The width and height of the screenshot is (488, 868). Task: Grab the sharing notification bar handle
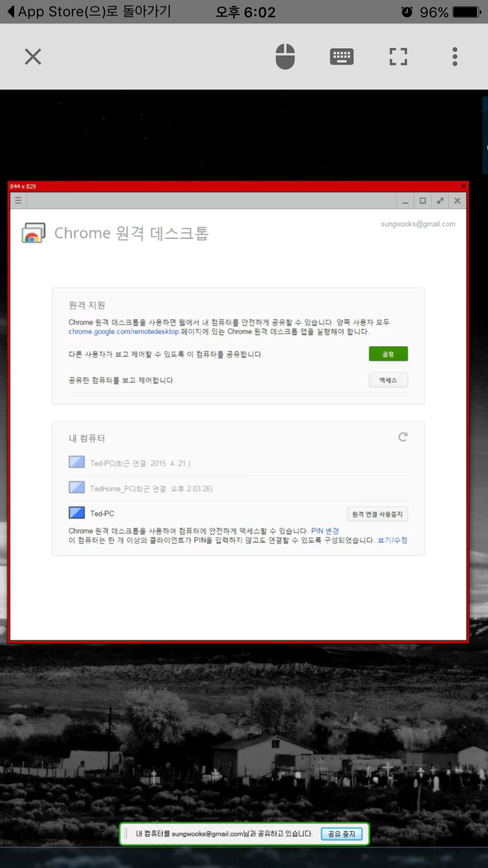126,834
